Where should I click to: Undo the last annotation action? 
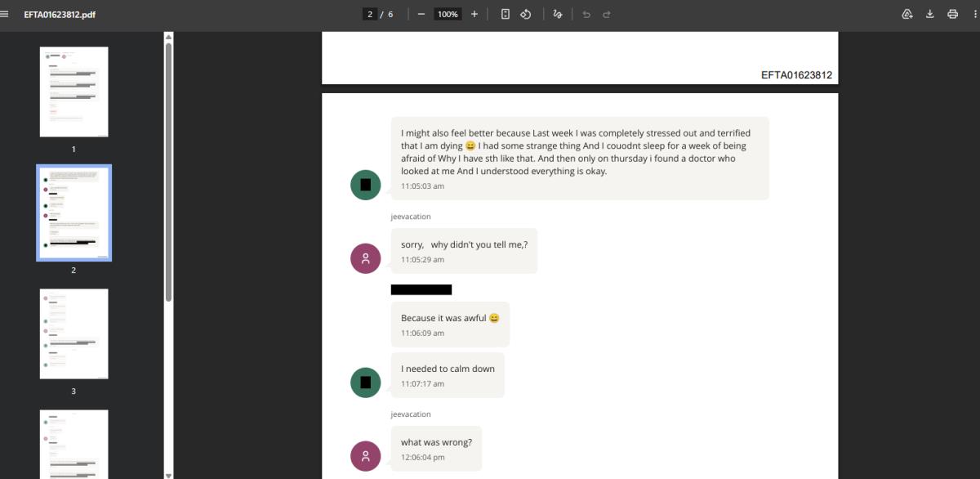(585, 14)
